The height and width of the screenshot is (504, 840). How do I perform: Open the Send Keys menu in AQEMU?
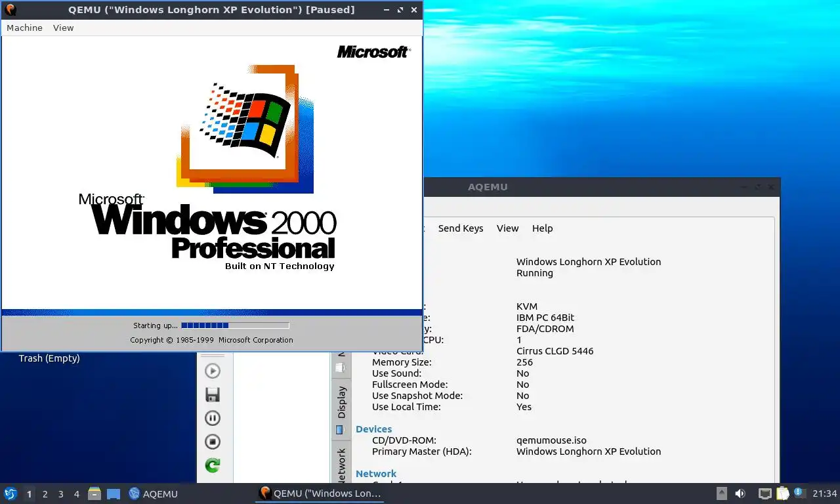point(461,228)
